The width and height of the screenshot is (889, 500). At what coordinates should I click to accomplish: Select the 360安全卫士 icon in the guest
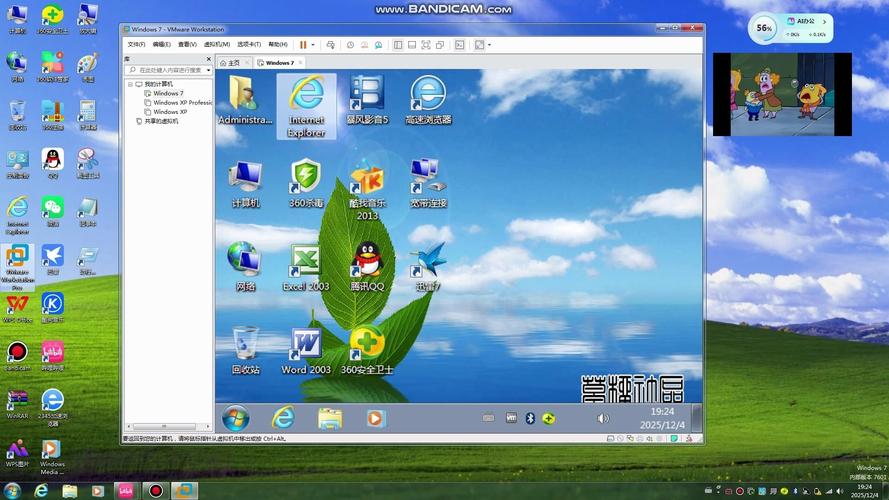[367, 350]
